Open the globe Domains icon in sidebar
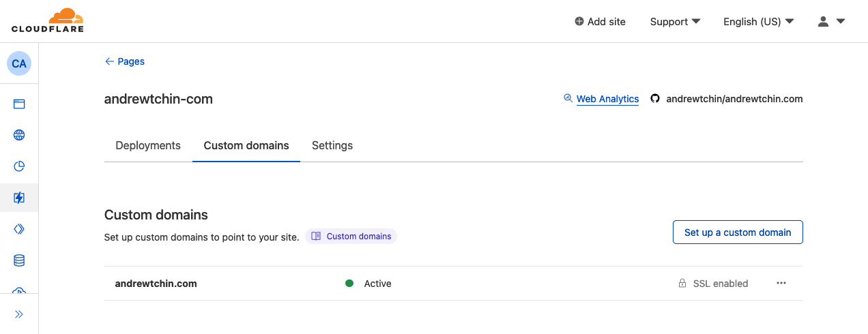This screenshot has width=868, height=334. [19, 135]
